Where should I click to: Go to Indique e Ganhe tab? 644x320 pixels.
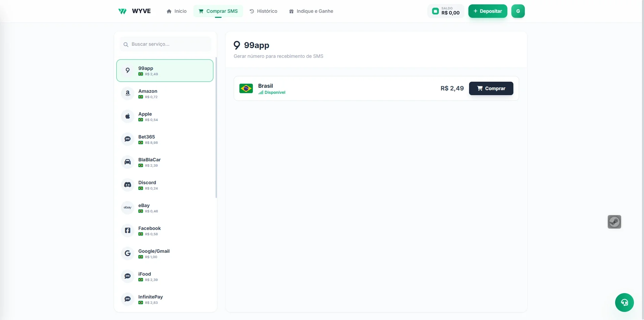pyautogui.click(x=311, y=11)
